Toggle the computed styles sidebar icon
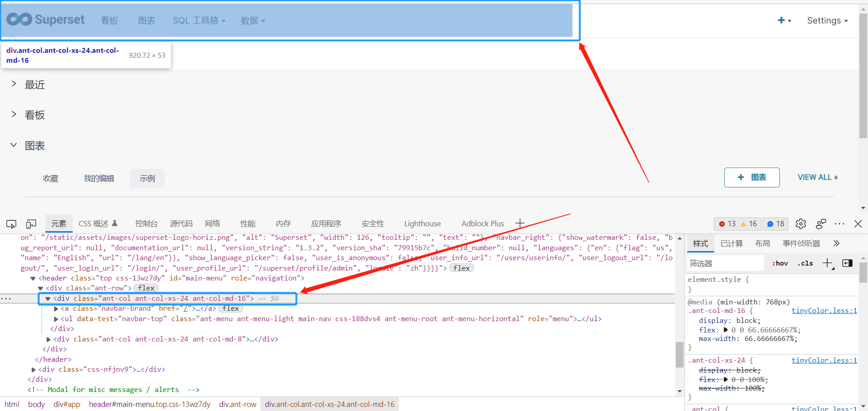 (x=847, y=263)
